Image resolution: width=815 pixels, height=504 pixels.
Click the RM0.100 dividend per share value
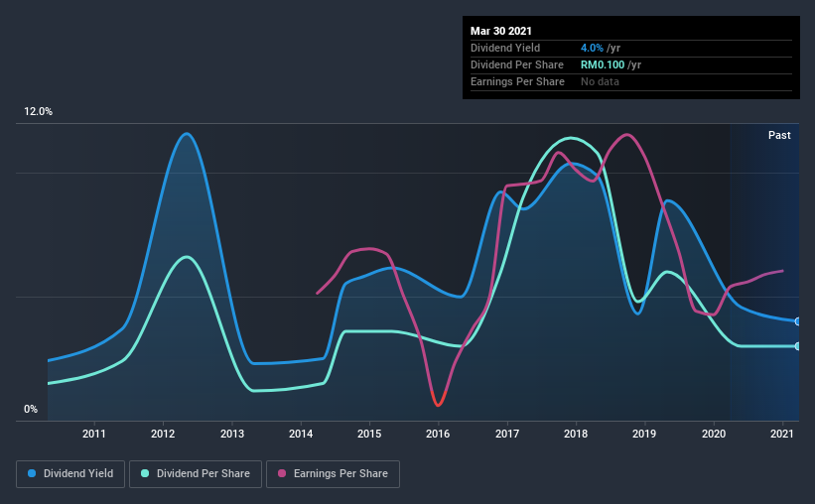click(603, 64)
